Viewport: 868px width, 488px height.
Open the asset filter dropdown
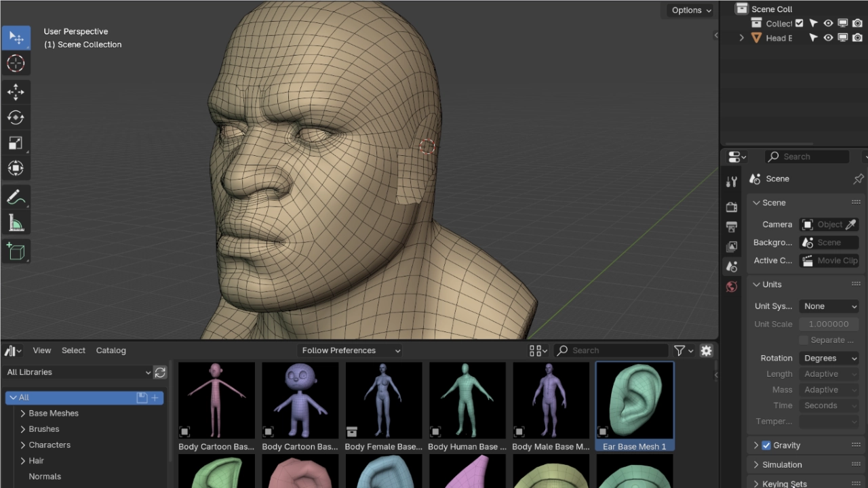(x=684, y=350)
